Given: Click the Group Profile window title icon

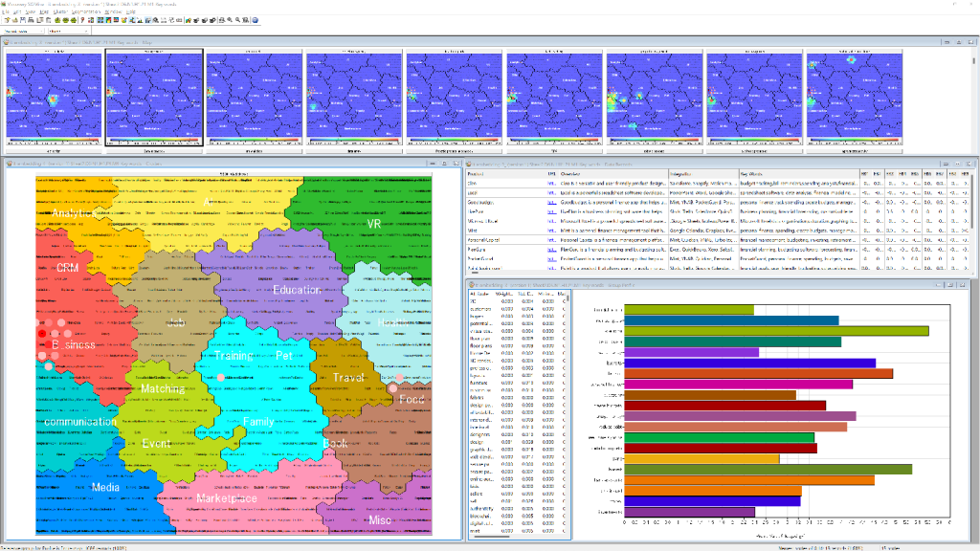Looking at the screenshot, I should [470, 284].
